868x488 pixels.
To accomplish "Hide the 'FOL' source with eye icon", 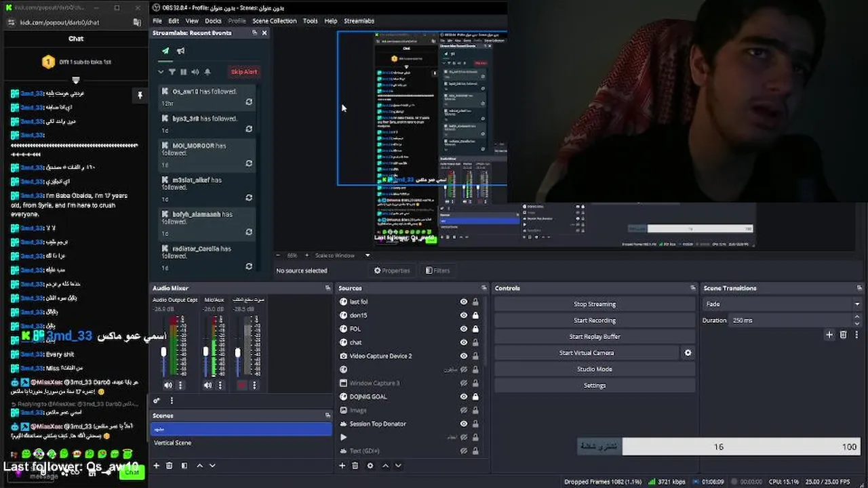I will pos(464,329).
